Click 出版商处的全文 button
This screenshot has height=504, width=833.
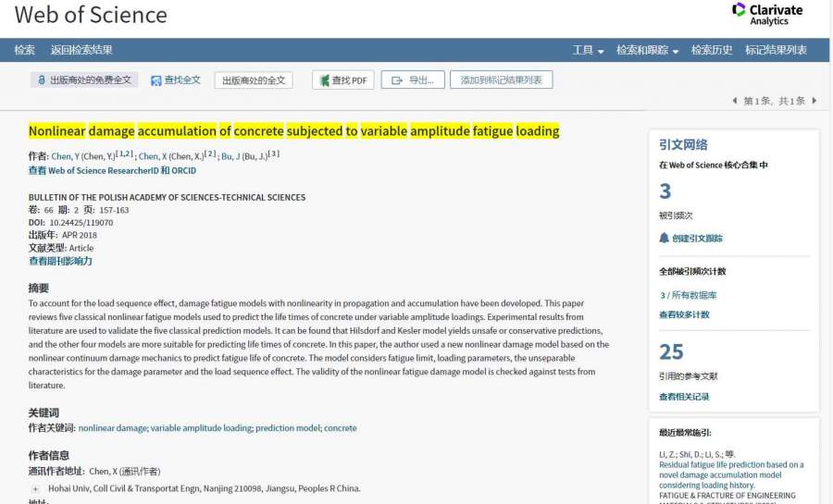[x=254, y=80]
